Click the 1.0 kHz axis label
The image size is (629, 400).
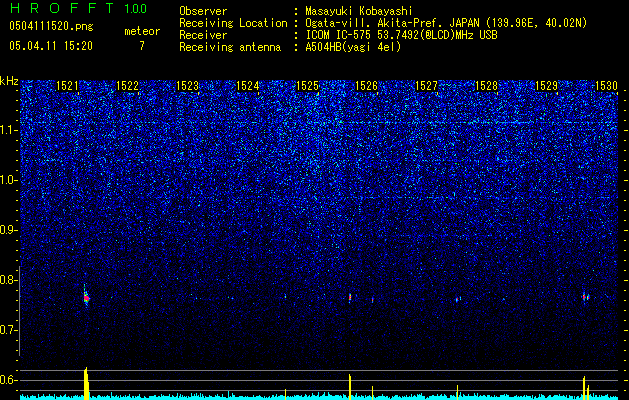click(9, 180)
